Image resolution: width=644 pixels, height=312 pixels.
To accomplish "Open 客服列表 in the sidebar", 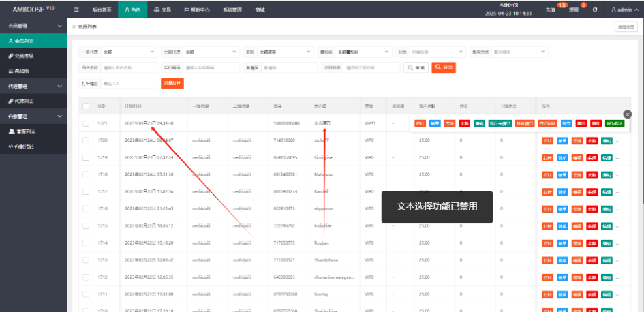I will [x=33, y=131].
